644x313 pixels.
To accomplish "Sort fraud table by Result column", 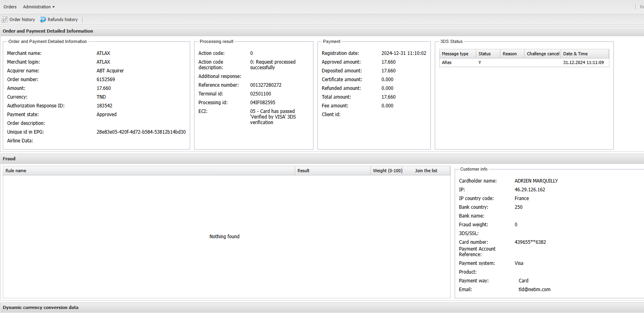I will click(303, 171).
